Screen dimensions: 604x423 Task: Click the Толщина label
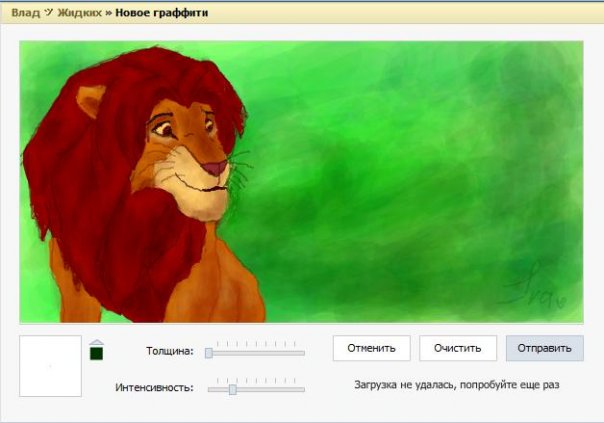pyautogui.click(x=170, y=352)
